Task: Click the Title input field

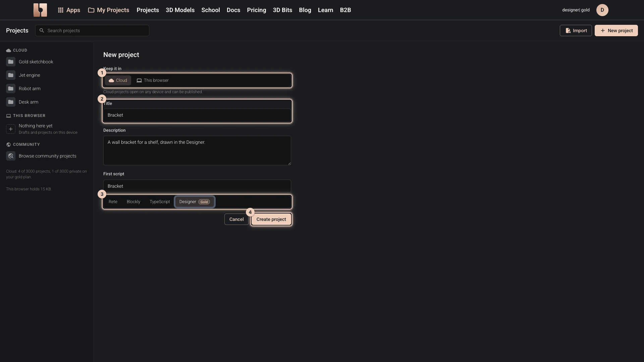Action: click(x=197, y=115)
